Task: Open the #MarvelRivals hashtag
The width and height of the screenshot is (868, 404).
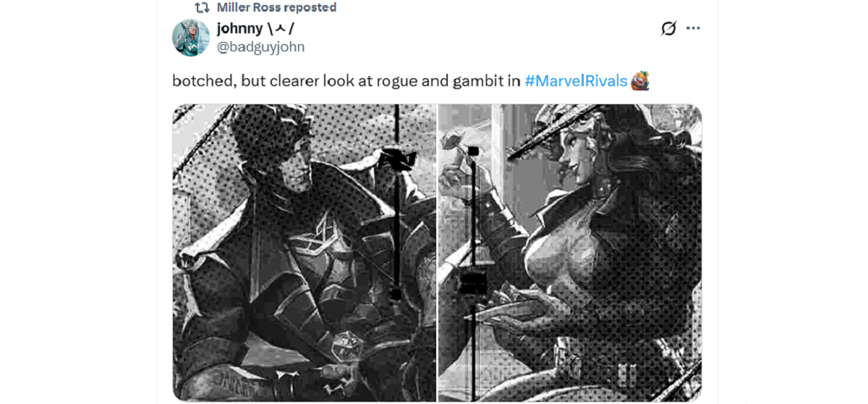Action: coord(576,81)
